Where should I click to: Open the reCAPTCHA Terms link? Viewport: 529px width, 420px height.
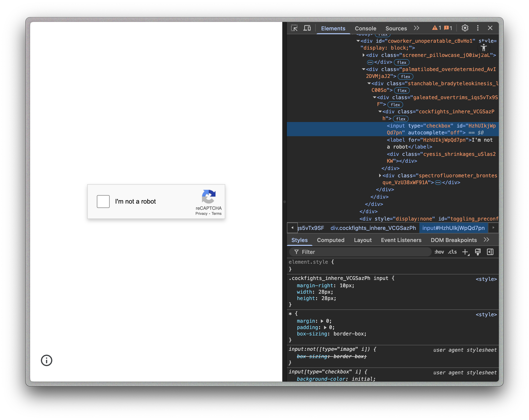[216, 214]
